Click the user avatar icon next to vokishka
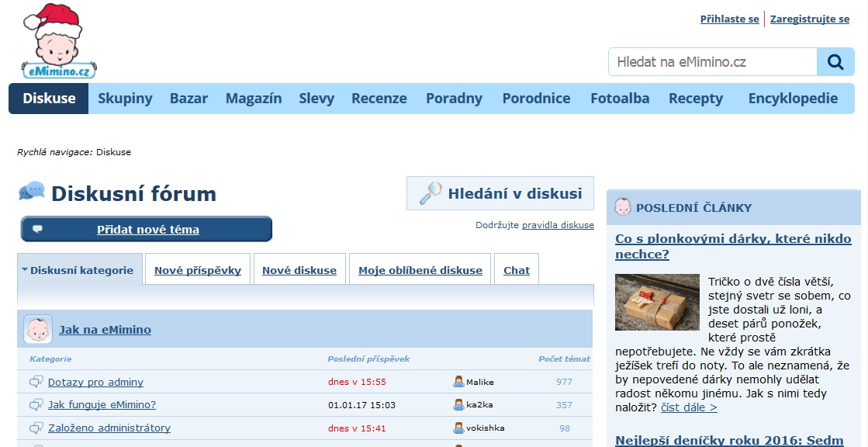Screen dimensions: 868x447 [458, 428]
